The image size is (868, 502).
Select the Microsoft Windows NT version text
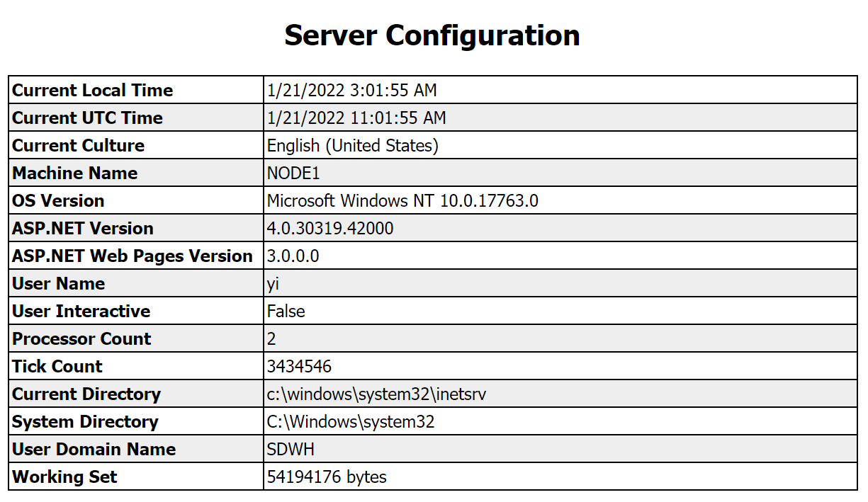pos(402,201)
